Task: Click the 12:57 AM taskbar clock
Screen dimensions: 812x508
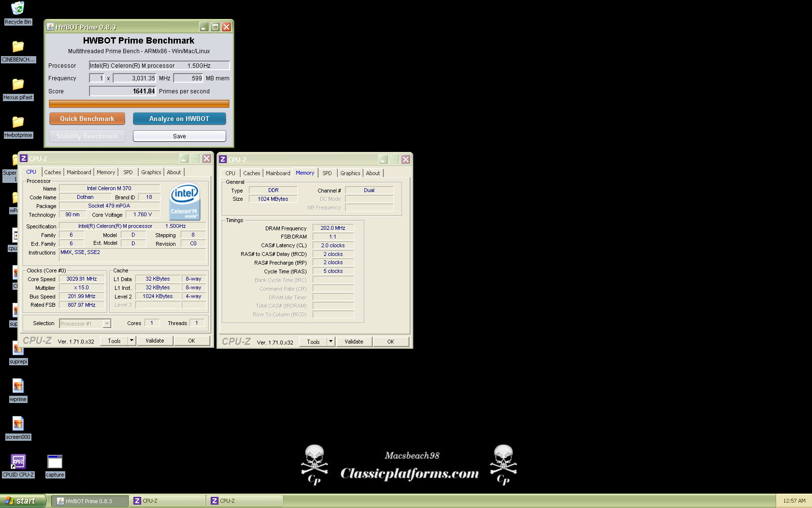Action: [x=794, y=501]
